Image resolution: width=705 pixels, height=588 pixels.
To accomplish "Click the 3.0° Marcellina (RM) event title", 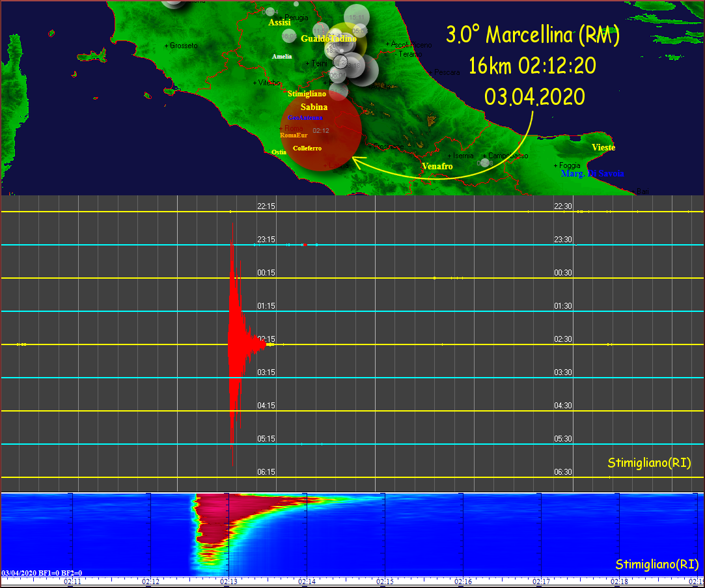I will (x=532, y=35).
